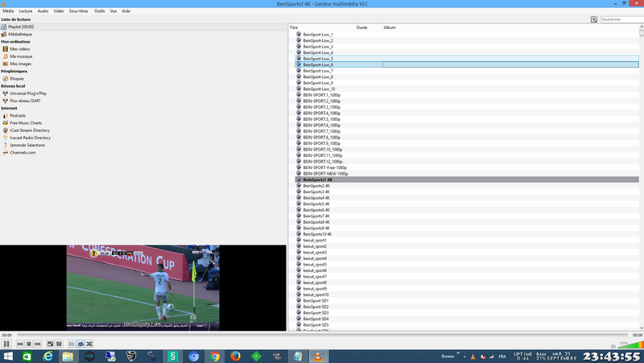Image resolution: width=644 pixels, height=363 pixels.
Task: Open the Lecture menu
Action: [x=26, y=11]
